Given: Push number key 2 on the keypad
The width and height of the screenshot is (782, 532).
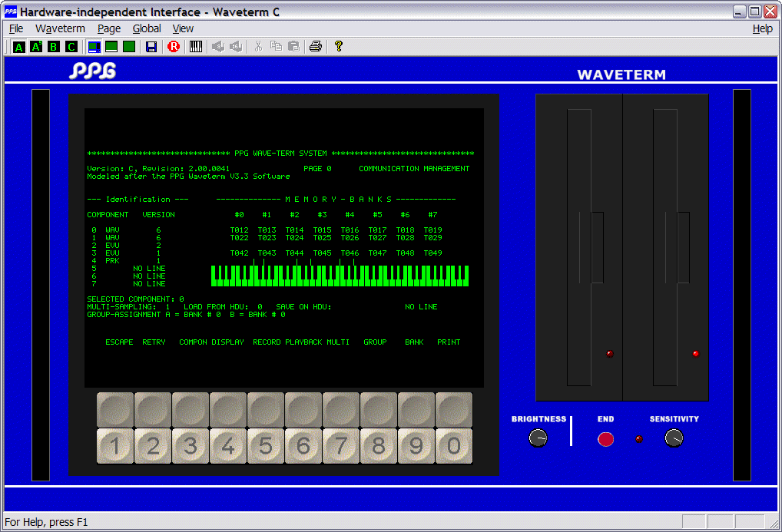Looking at the screenshot, I should pyautogui.click(x=153, y=446).
